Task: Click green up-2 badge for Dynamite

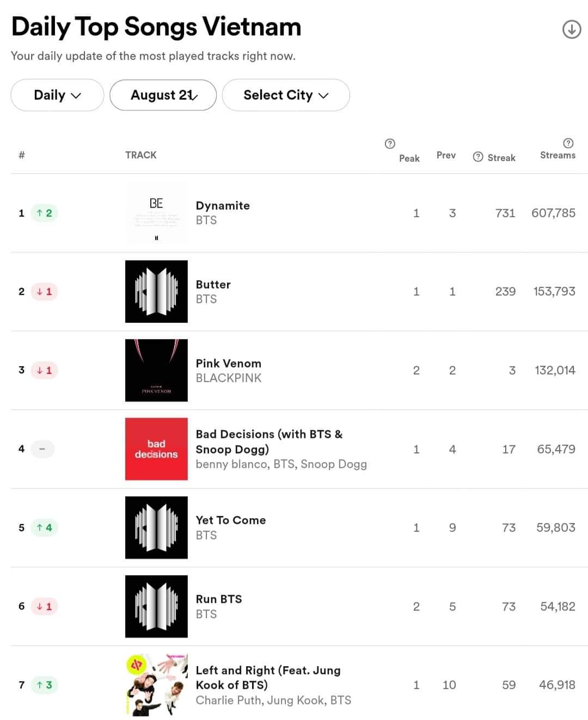Action: click(44, 213)
